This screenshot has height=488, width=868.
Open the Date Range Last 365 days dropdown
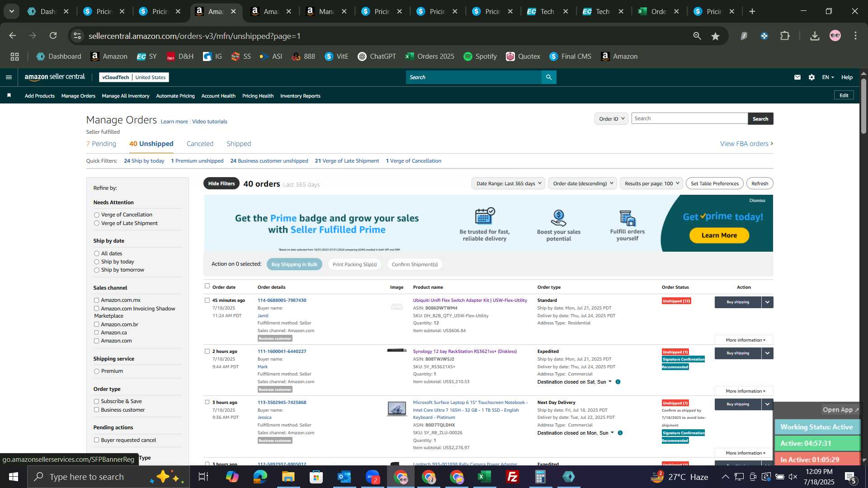(509, 183)
